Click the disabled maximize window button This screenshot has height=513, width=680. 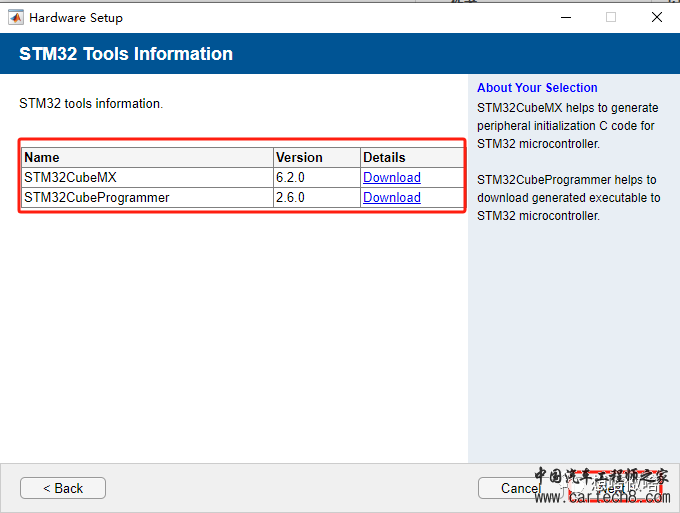click(611, 17)
